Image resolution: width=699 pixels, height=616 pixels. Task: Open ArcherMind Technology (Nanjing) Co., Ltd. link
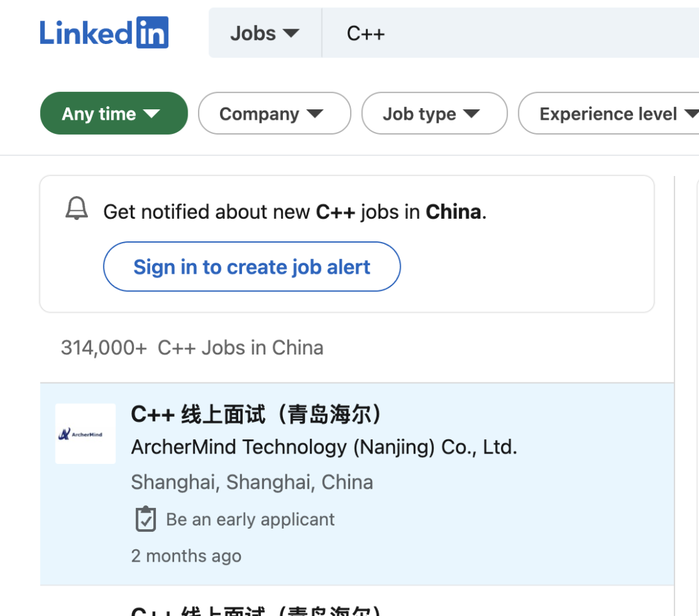[x=324, y=447]
